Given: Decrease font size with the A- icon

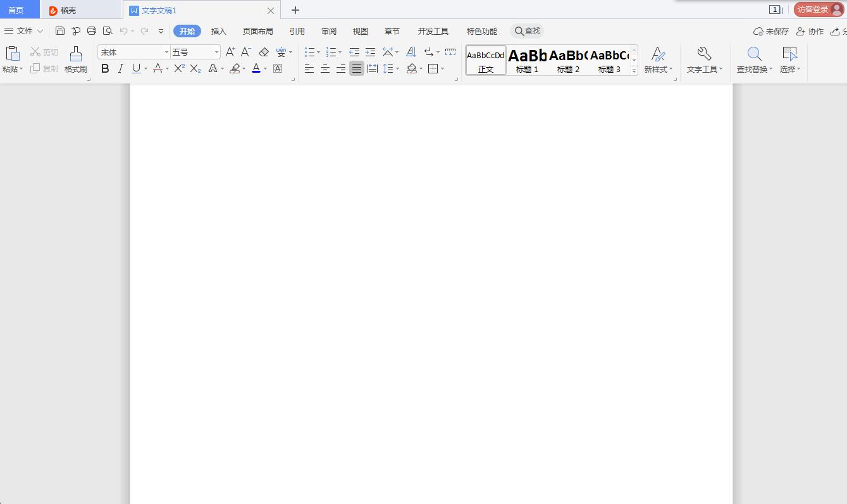Looking at the screenshot, I should (246, 52).
